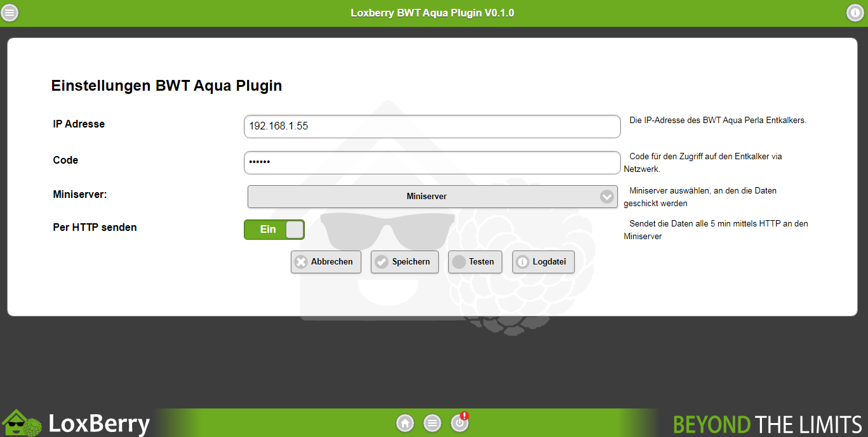Click the IP Adresse label
The width and height of the screenshot is (868, 437).
[79, 124]
